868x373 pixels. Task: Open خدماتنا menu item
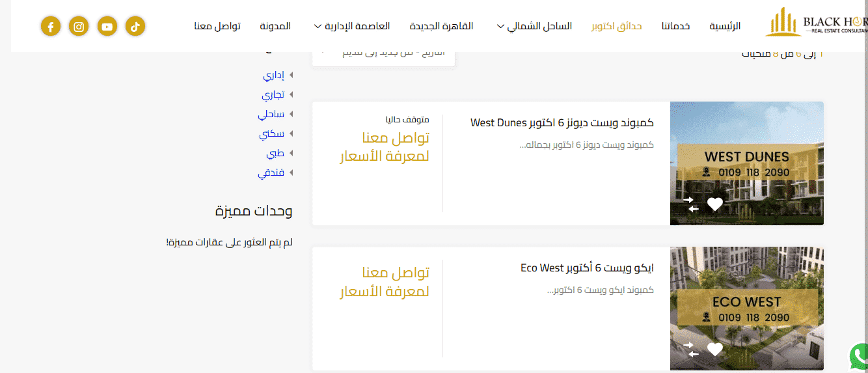point(676,26)
